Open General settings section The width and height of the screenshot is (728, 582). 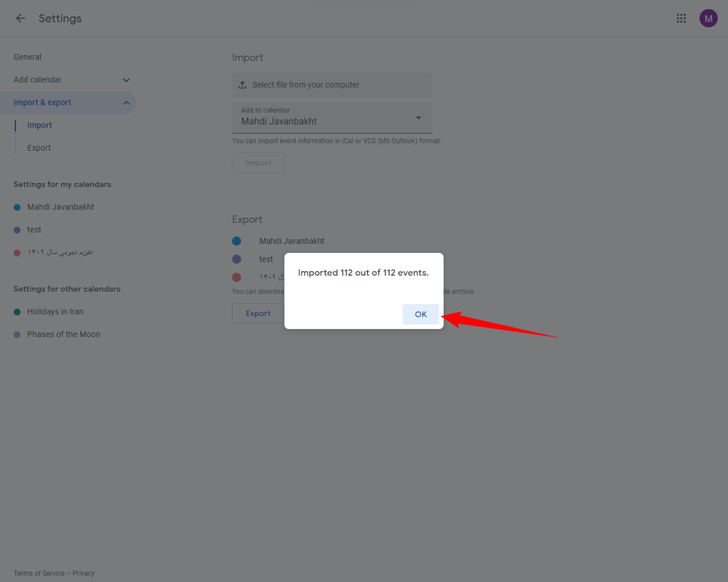[27, 57]
